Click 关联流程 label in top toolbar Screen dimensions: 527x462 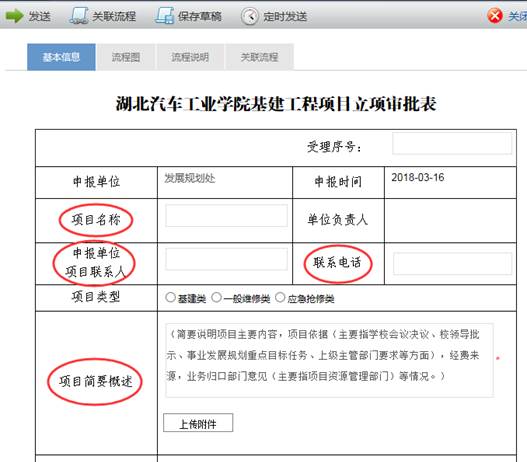pos(114,16)
